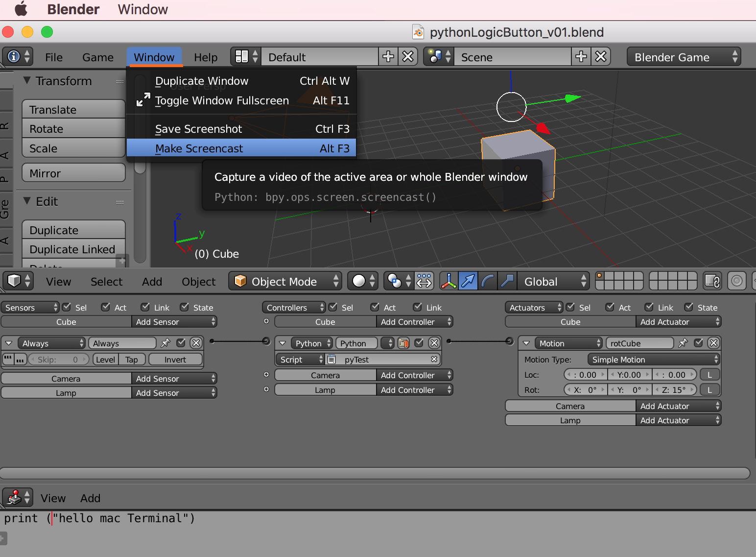Screen dimensions: 756x557
Task: Click the screen layout browse icon
Action: pyautogui.click(x=246, y=57)
